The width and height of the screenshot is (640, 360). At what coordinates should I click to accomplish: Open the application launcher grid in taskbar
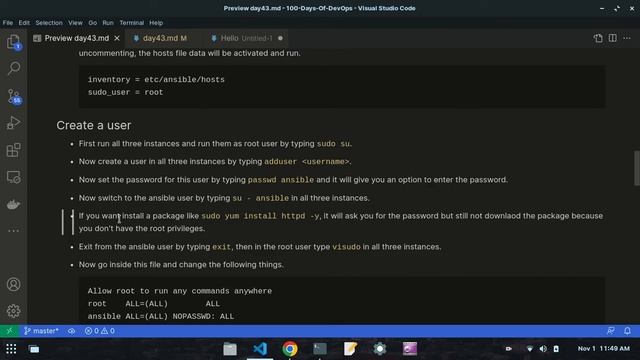[11, 349]
